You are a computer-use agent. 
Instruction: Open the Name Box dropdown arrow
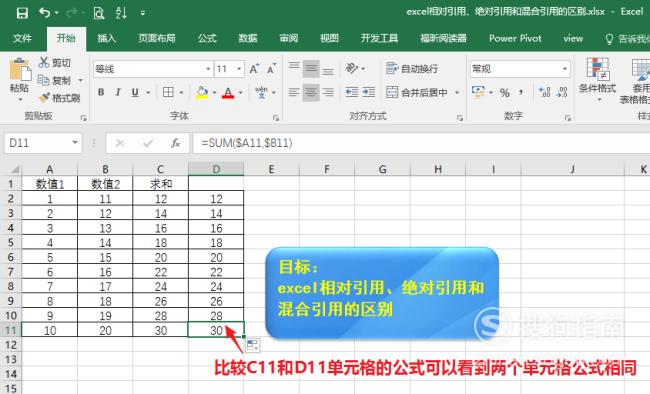[x=75, y=143]
